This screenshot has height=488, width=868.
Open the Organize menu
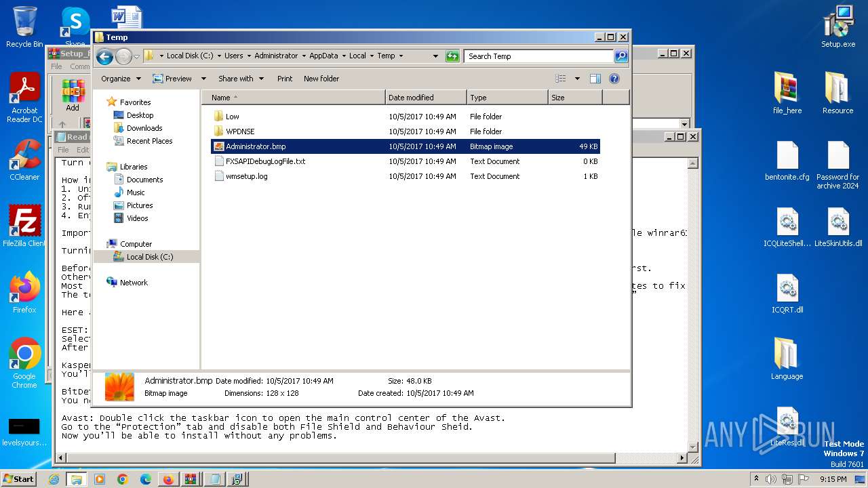[121, 79]
